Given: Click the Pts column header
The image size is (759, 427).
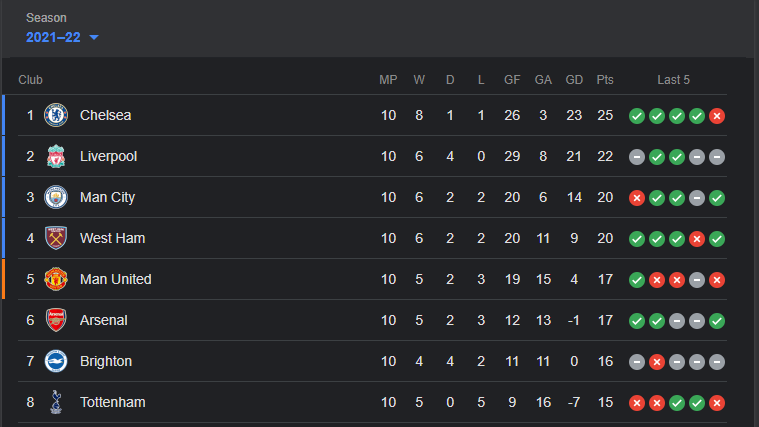Looking at the screenshot, I should tap(605, 80).
